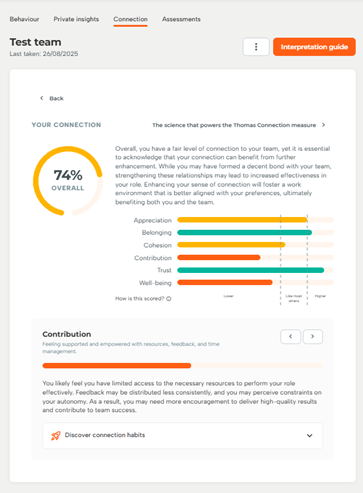Image resolution: width=363 pixels, height=493 pixels.
Task: Select the Trust score bar
Action: click(x=255, y=270)
